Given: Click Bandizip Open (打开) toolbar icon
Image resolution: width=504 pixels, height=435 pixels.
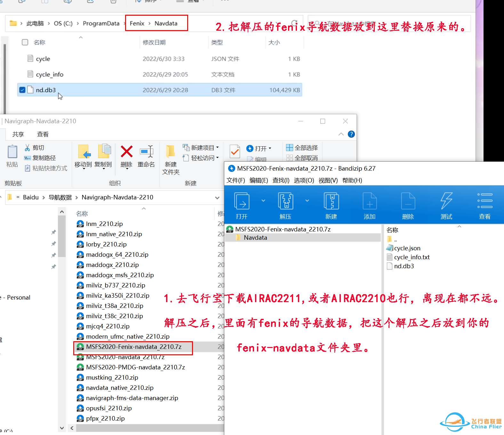Looking at the screenshot, I should point(242,201).
